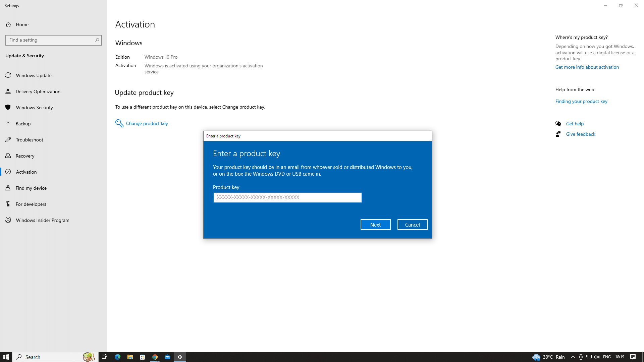The image size is (644, 362).
Task: Open Task View on the taskbar
Action: (105, 357)
